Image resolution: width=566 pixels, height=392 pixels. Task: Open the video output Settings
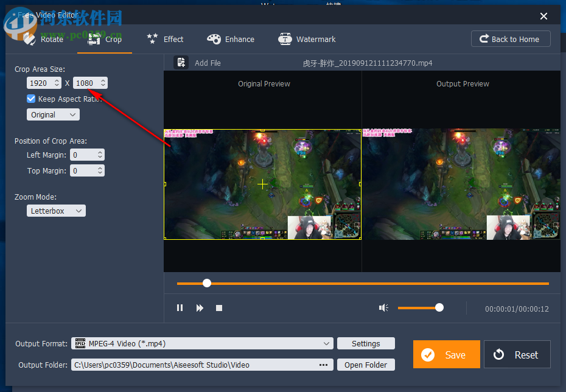click(366, 343)
